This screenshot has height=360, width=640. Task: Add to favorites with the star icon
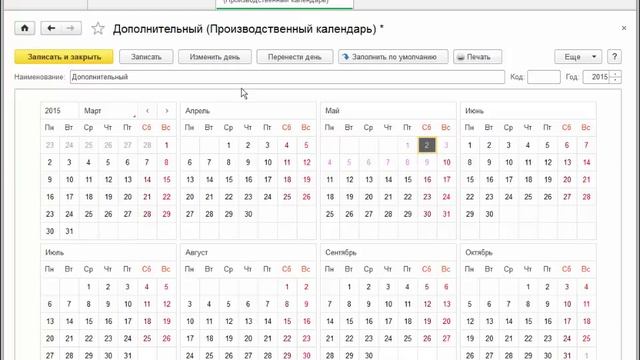coord(98,29)
